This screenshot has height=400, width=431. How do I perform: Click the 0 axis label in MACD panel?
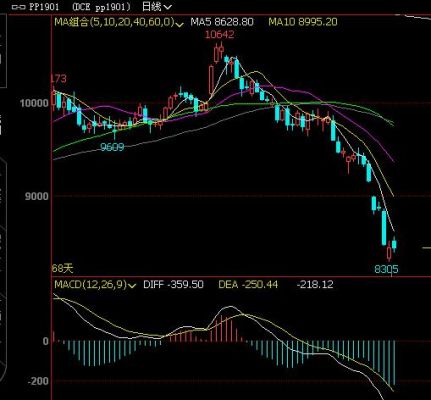(45, 341)
